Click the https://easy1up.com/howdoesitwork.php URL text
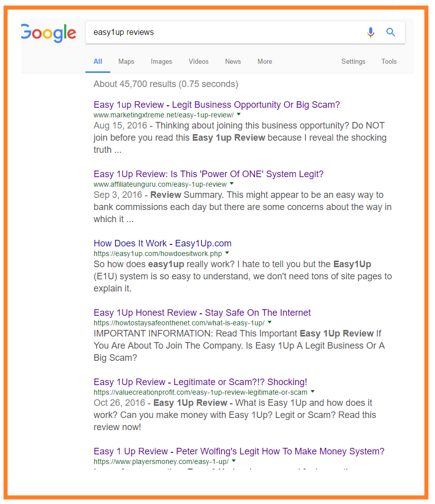Image resolution: width=435 pixels, height=504 pixels. pos(158,254)
